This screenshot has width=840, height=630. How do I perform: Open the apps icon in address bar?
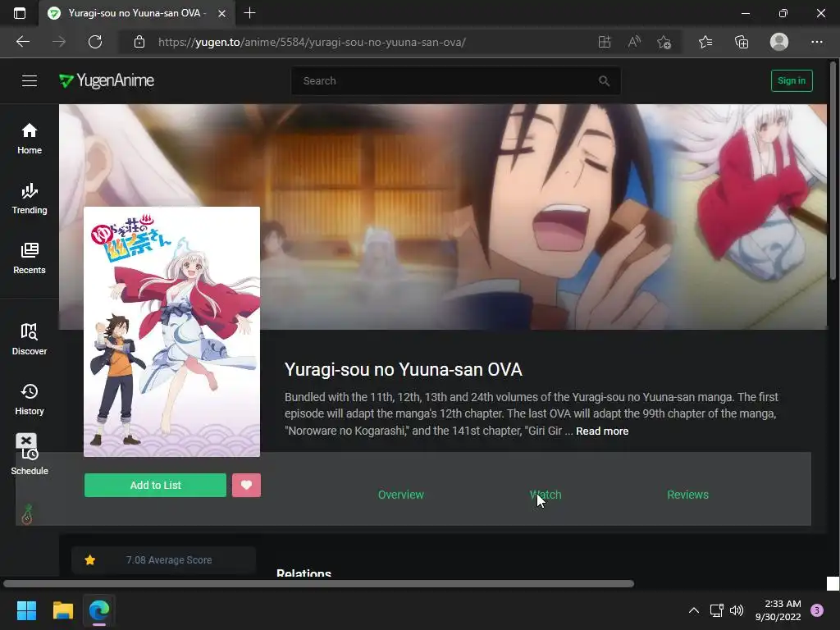point(605,42)
